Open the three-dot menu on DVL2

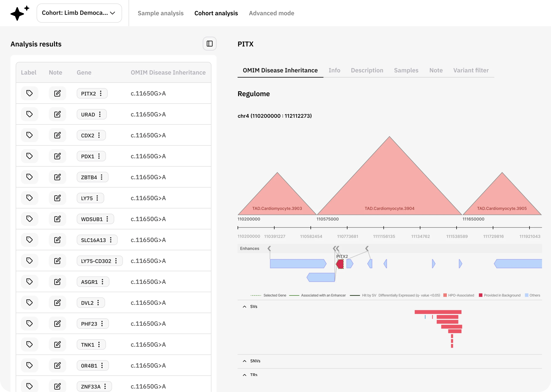pos(98,303)
